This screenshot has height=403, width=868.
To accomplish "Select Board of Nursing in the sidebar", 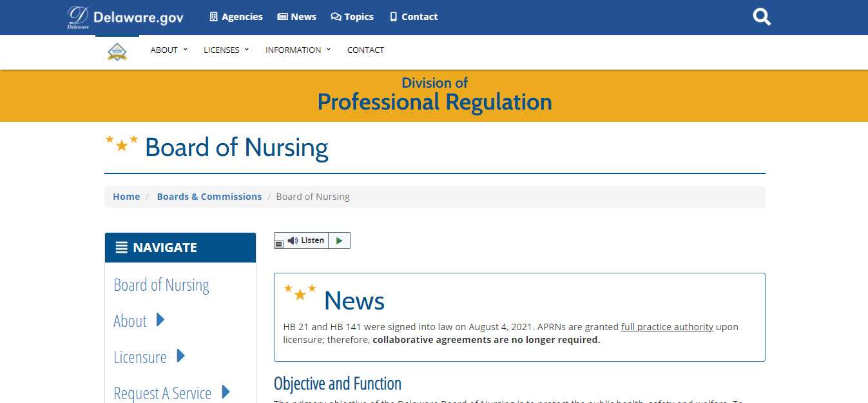I will point(161,284).
